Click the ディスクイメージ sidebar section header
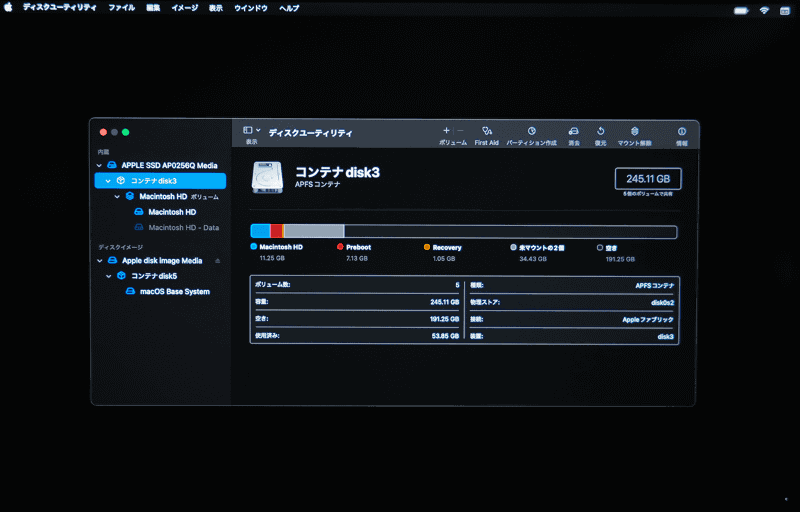Screen dimensions: 800x512 coord(120,247)
